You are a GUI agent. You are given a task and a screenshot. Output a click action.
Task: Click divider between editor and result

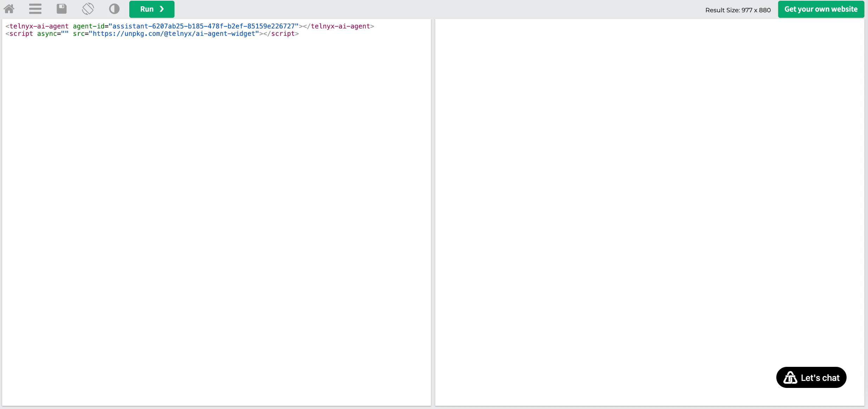[x=433, y=211]
